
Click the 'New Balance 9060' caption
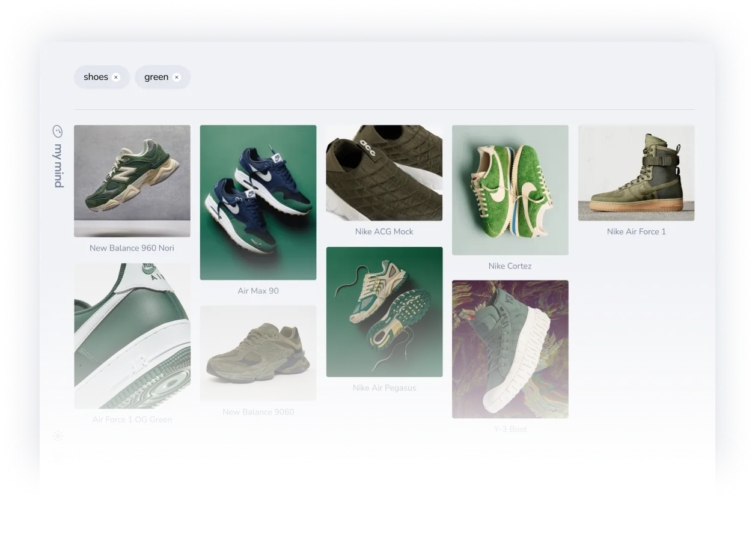point(258,412)
